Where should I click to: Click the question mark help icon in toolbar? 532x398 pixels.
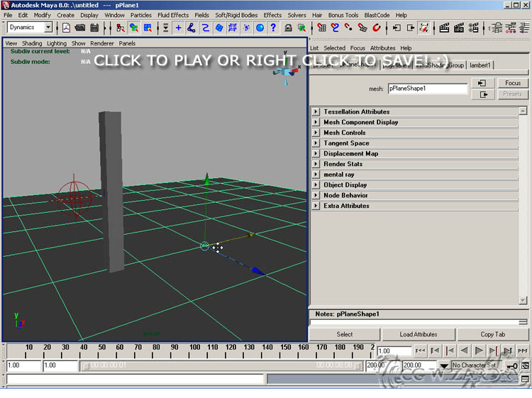[273, 28]
